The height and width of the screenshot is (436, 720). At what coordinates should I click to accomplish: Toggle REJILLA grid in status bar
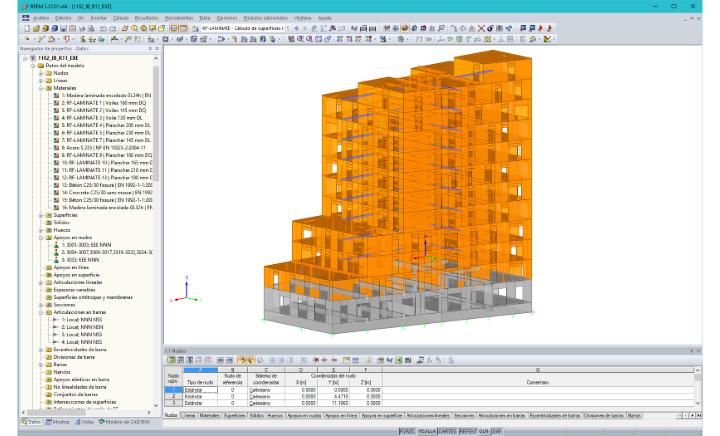click(427, 431)
